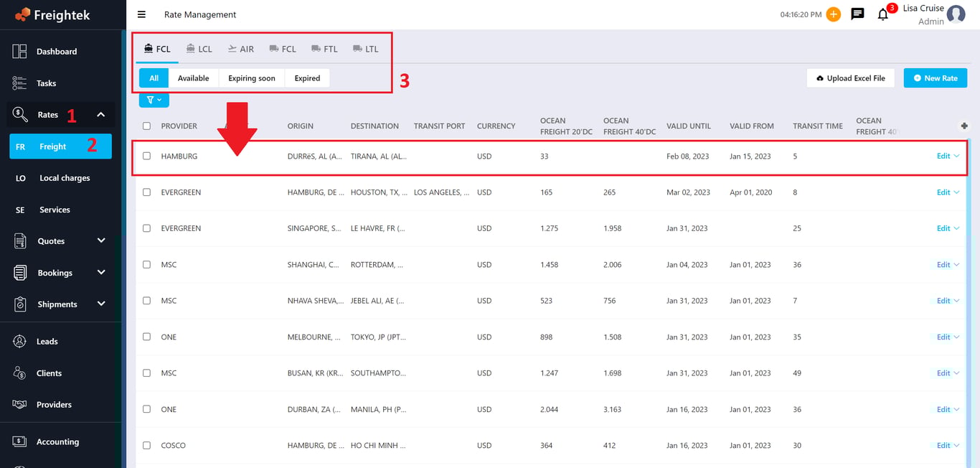Open the chat messages icon
The width and height of the screenshot is (980, 468).
pos(857,14)
